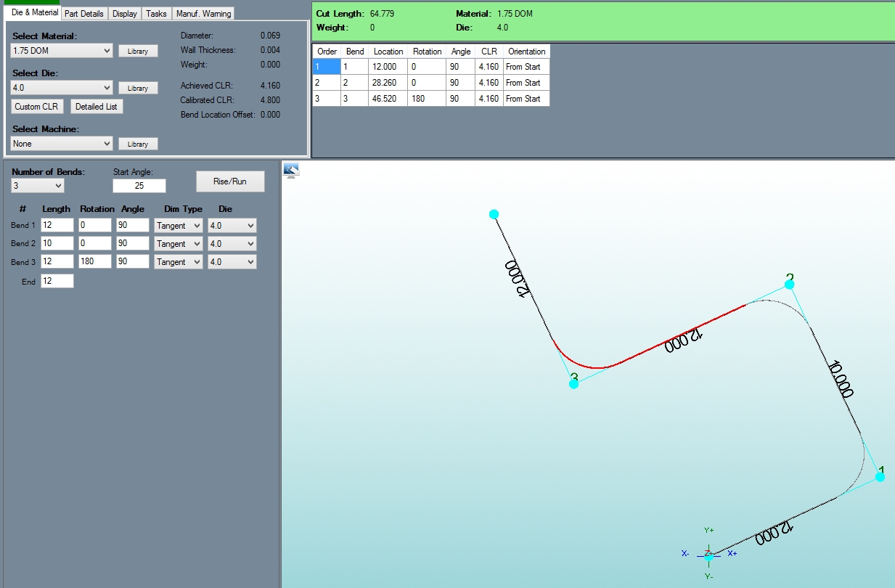Open the Bend 1 Dim Type dropdown

pyautogui.click(x=179, y=226)
